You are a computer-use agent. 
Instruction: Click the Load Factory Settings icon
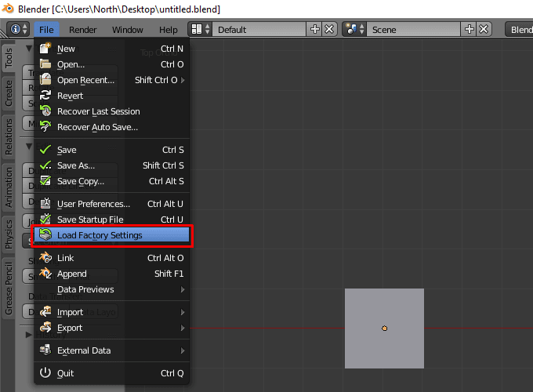(x=45, y=234)
